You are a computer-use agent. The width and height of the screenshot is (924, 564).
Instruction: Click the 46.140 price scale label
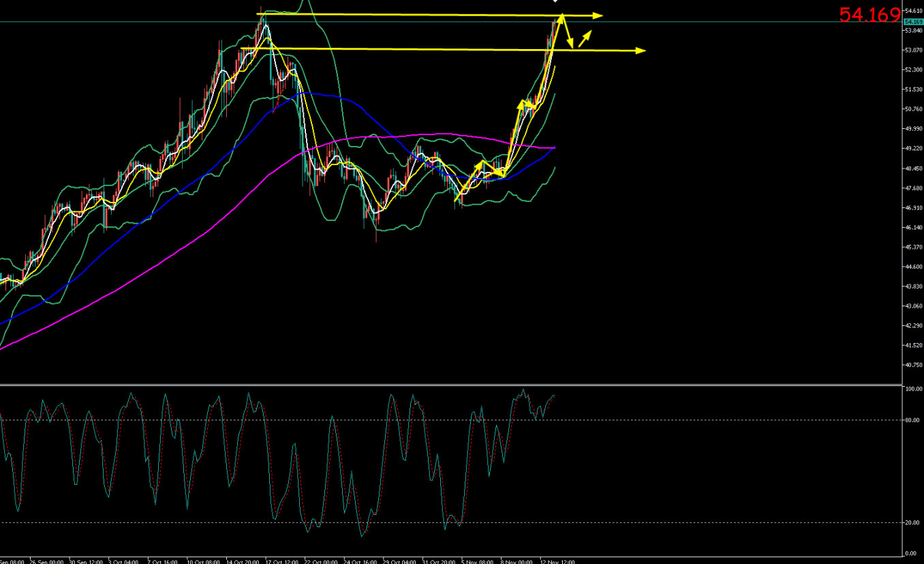(912, 227)
